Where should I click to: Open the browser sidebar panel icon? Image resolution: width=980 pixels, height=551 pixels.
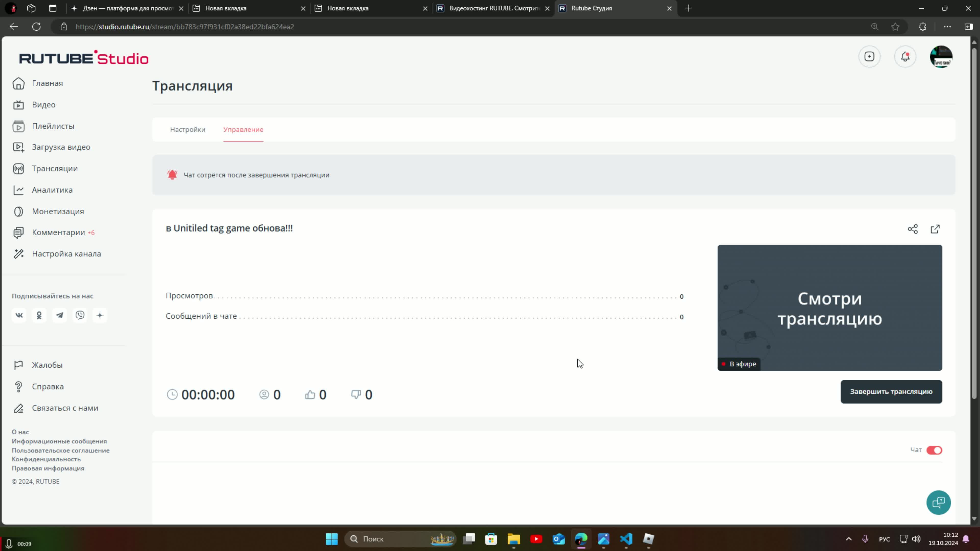pyautogui.click(x=969, y=27)
